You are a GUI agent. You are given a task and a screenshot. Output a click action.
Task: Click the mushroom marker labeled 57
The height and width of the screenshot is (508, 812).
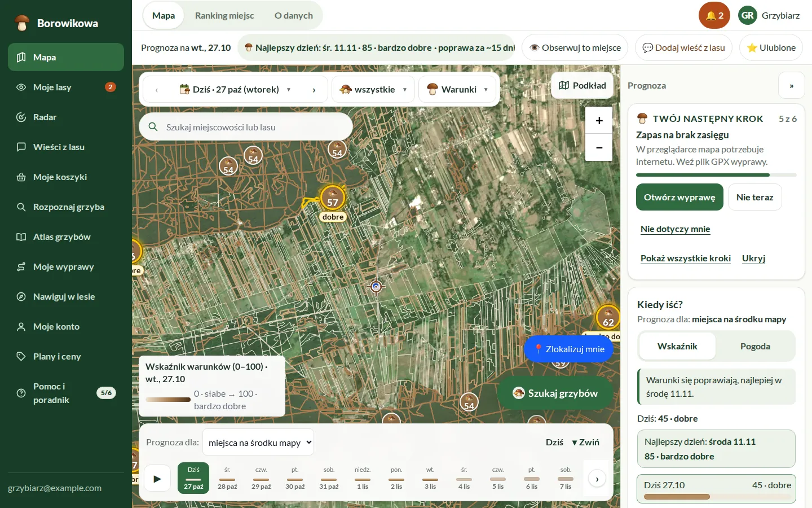[333, 198]
